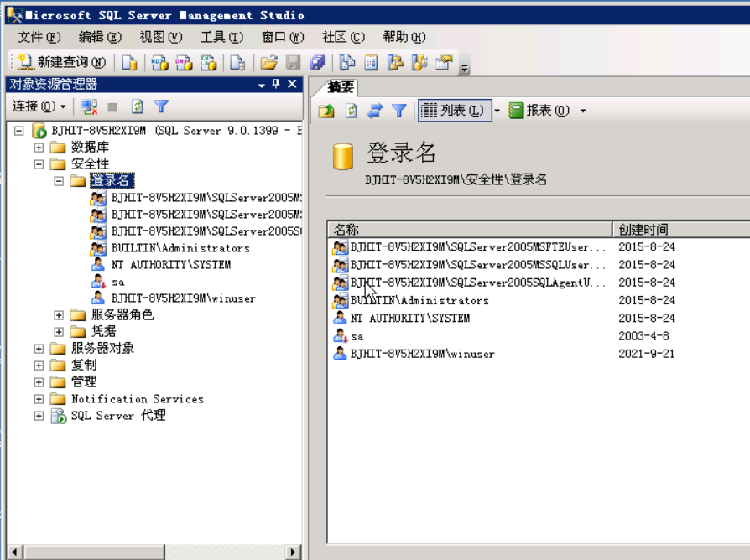Open the toolbar options overflow arrow
This screenshot has height=560, width=750.
[465, 70]
